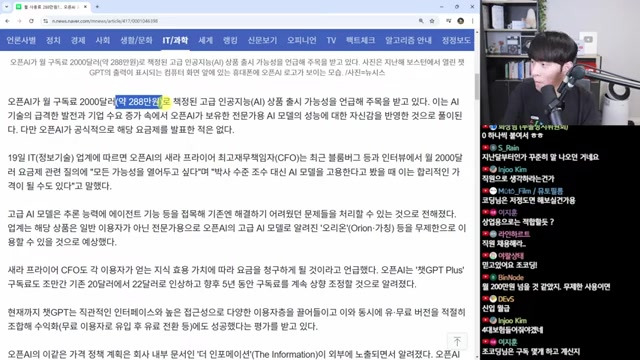Bookmark this page with the star icon
Image resolution: width=640 pixels, height=360 pixels.
pos(432,21)
